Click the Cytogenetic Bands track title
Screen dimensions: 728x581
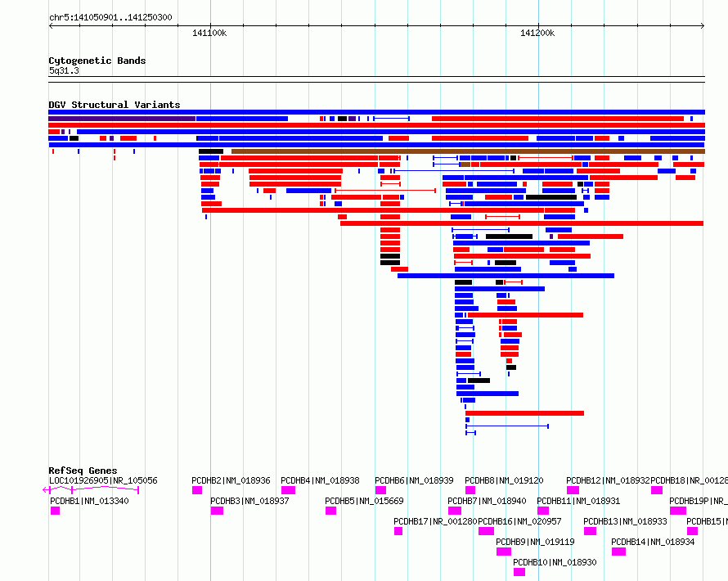tap(97, 61)
